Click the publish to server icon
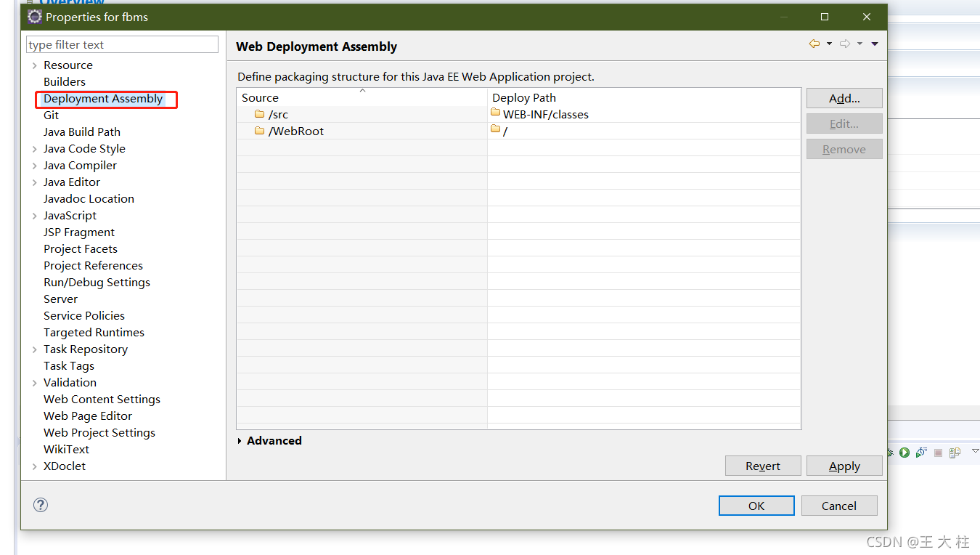Image resolution: width=980 pixels, height=555 pixels. [x=955, y=453]
